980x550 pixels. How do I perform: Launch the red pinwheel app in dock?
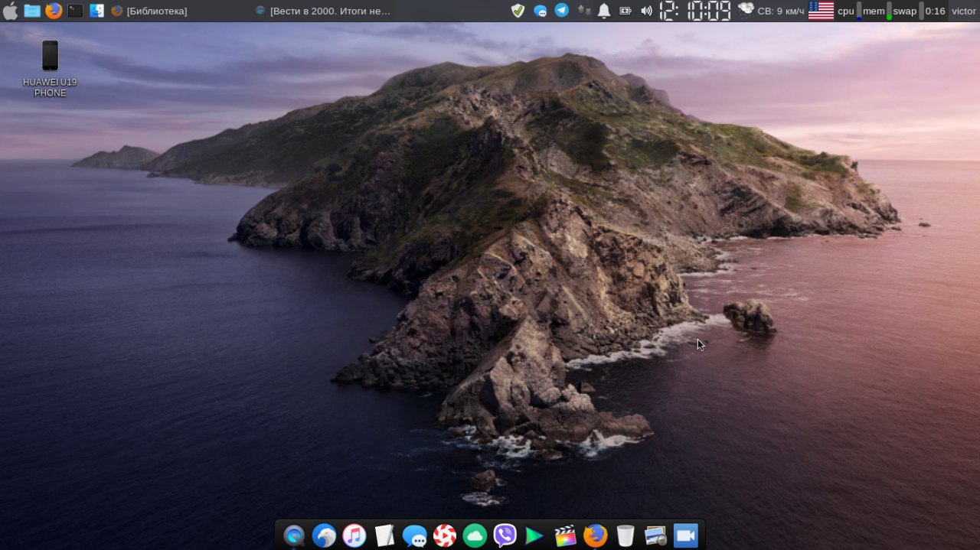(445, 535)
